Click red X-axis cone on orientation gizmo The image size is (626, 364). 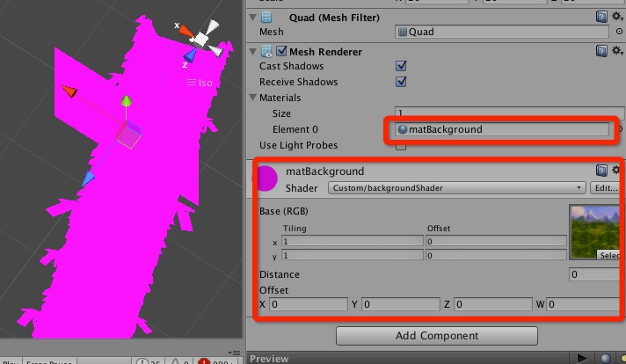[186, 30]
